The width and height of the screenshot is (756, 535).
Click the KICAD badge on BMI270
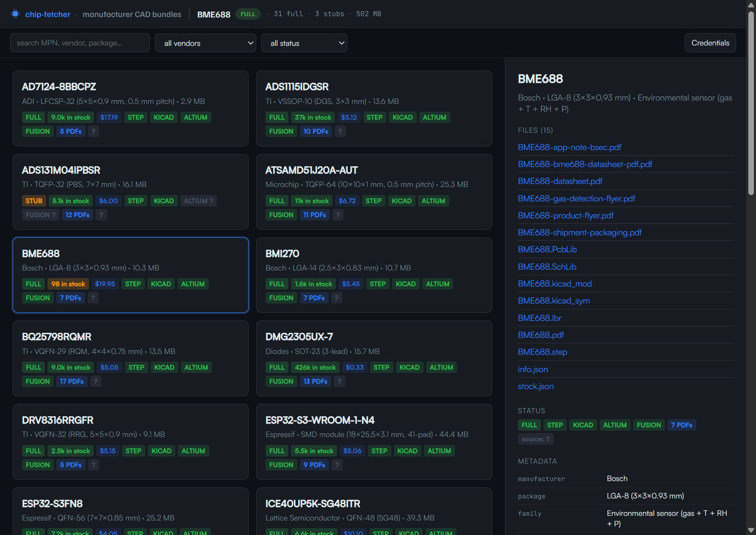click(405, 284)
